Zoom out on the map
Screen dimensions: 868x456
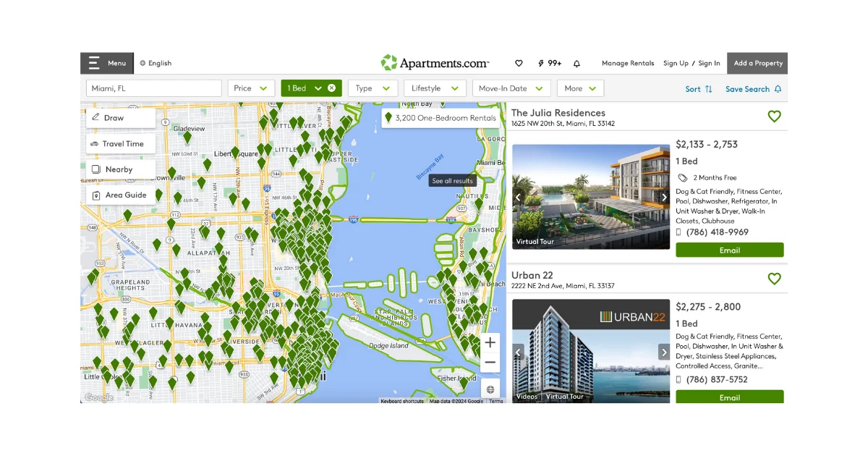490,362
